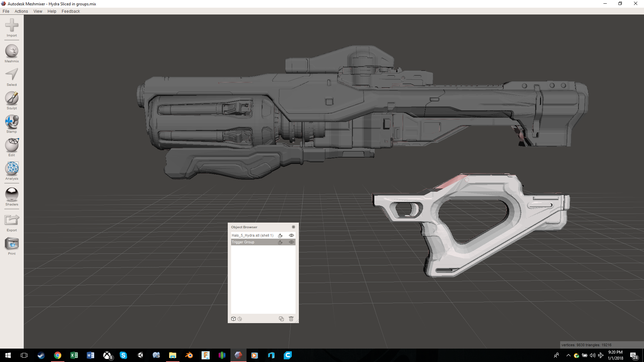Open the Stamp tool
This screenshot has width=644, height=362.
tap(12, 124)
